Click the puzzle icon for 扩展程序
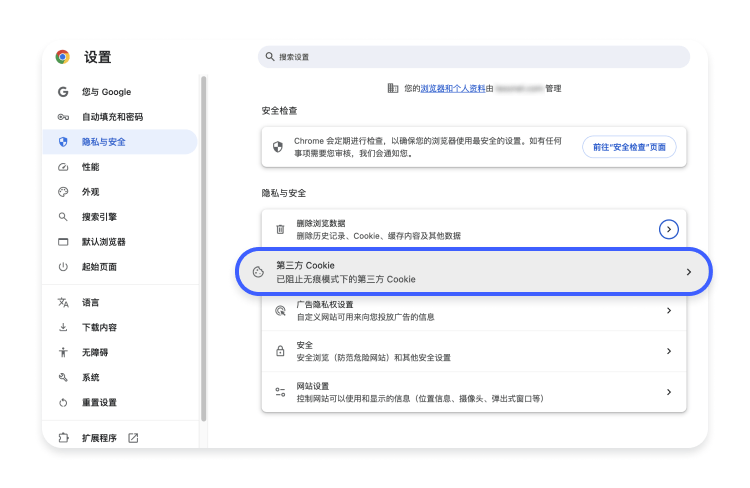The width and height of the screenshot is (750, 488). pos(63,438)
